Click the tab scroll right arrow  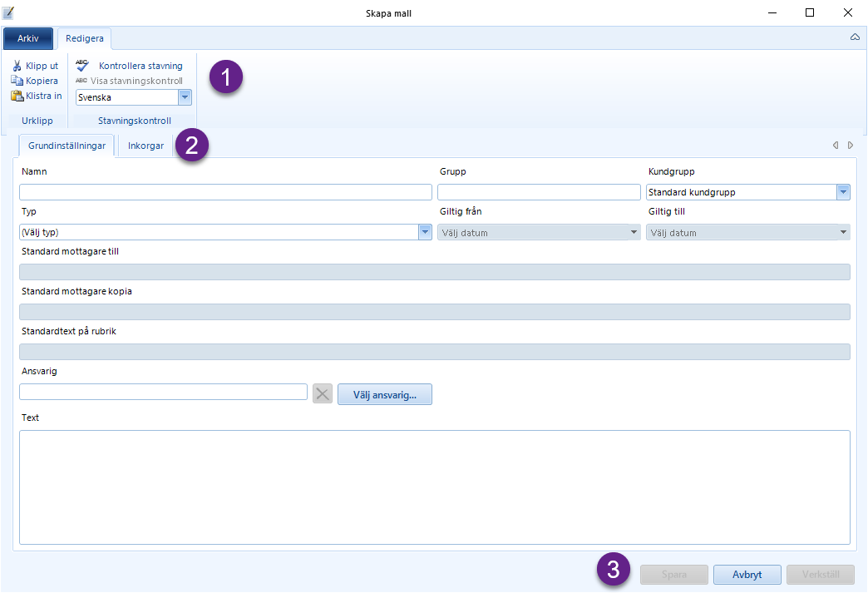(x=851, y=145)
